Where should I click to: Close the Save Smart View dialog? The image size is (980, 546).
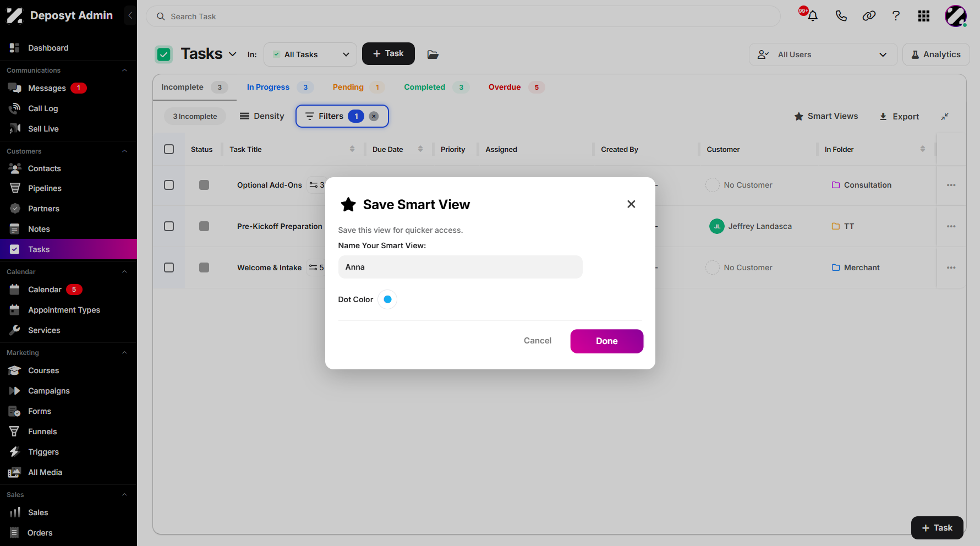pyautogui.click(x=631, y=204)
